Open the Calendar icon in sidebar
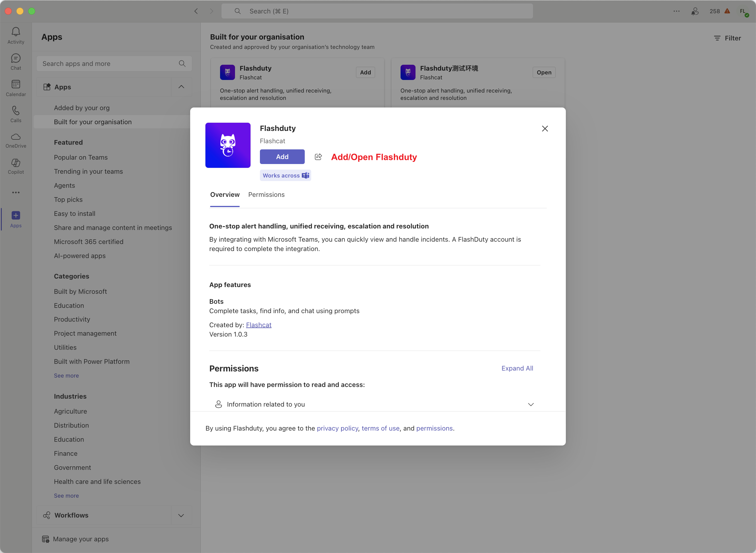This screenshot has height=553, width=756. click(x=16, y=84)
